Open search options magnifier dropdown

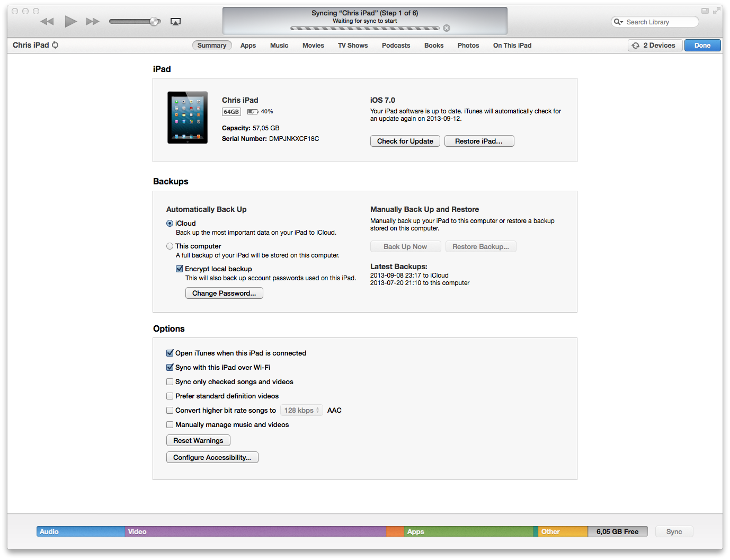(x=618, y=22)
